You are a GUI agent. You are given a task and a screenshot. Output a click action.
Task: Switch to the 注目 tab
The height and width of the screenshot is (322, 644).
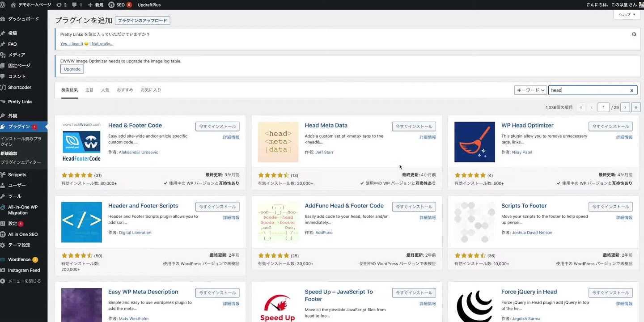point(89,90)
